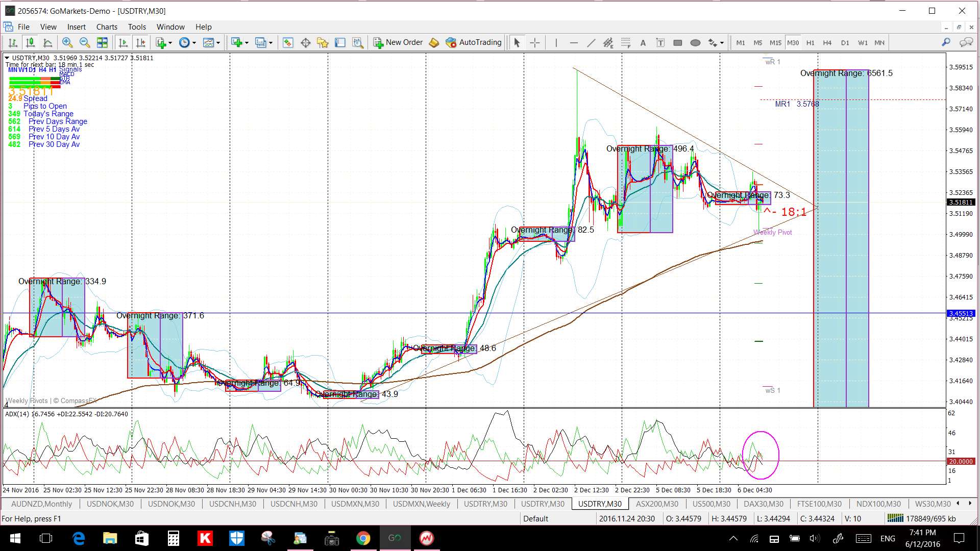Switch to NDX100,M30 chart tab
Screen dimensions: 980x551
click(878, 504)
